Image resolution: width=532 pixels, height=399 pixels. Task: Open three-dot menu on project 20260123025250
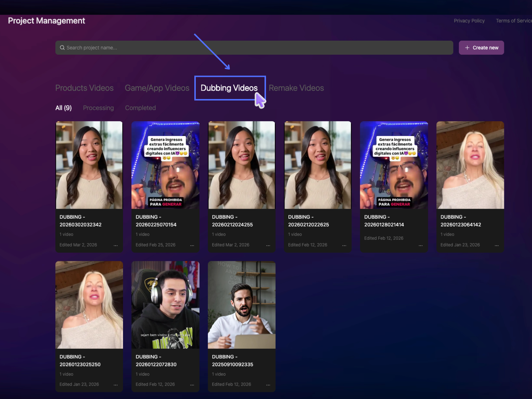(116, 385)
